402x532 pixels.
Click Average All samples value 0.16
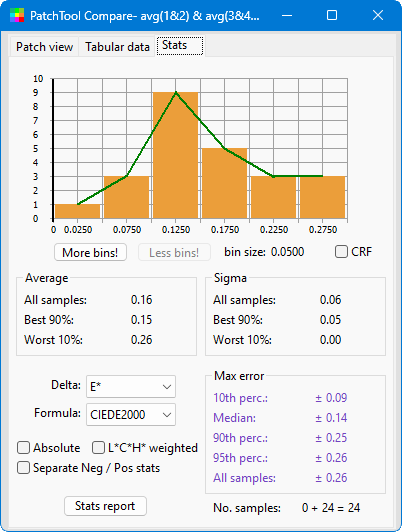[141, 300]
